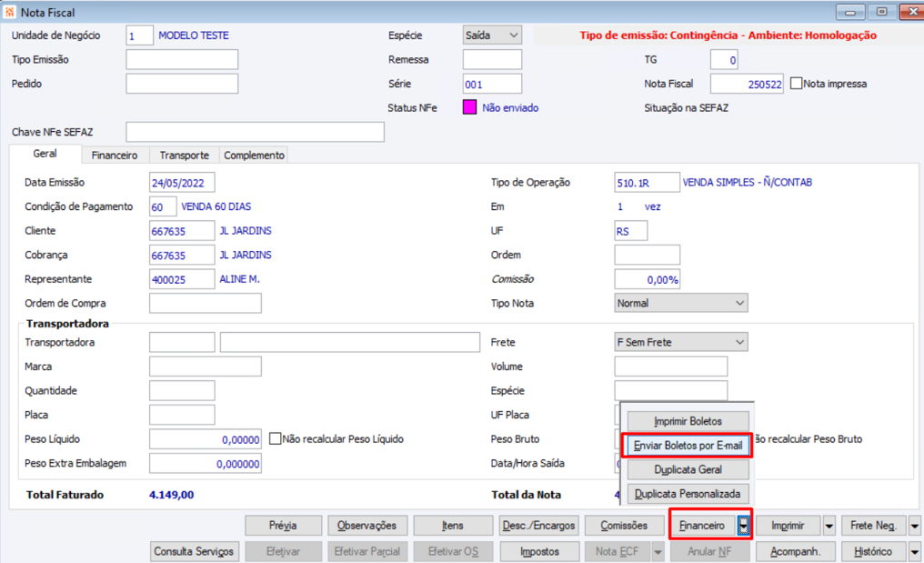Image resolution: width=924 pixels, height=563 pixels.
Task: Enable Não recalcular Peso Líquido checkbox
Action: pyautogui.click(x=276, y=438)
